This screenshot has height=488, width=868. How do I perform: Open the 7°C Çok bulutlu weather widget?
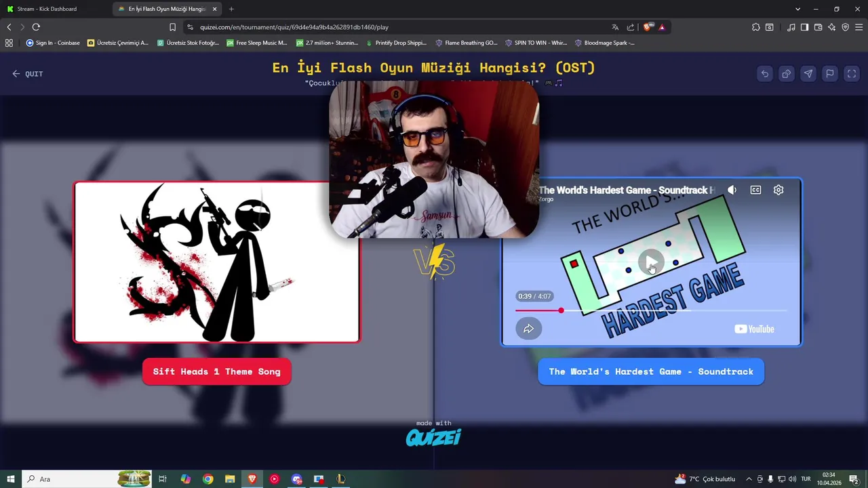tap(705, 479)
